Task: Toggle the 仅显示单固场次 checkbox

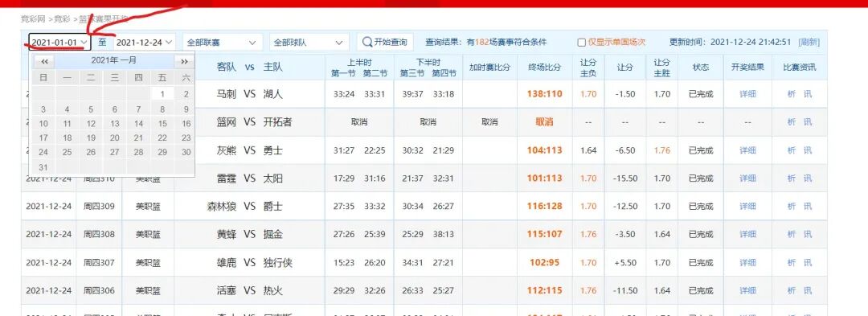Action: [581, 43]
